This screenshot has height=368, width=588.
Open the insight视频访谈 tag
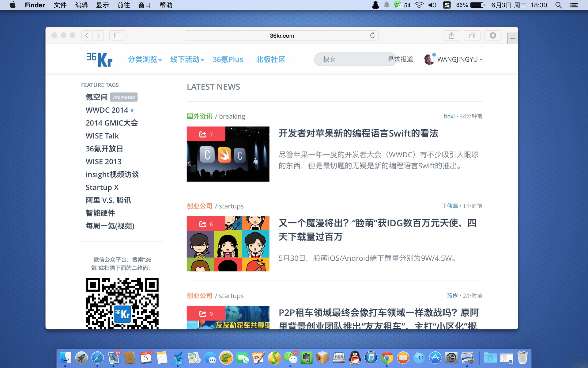coord(112,174)
